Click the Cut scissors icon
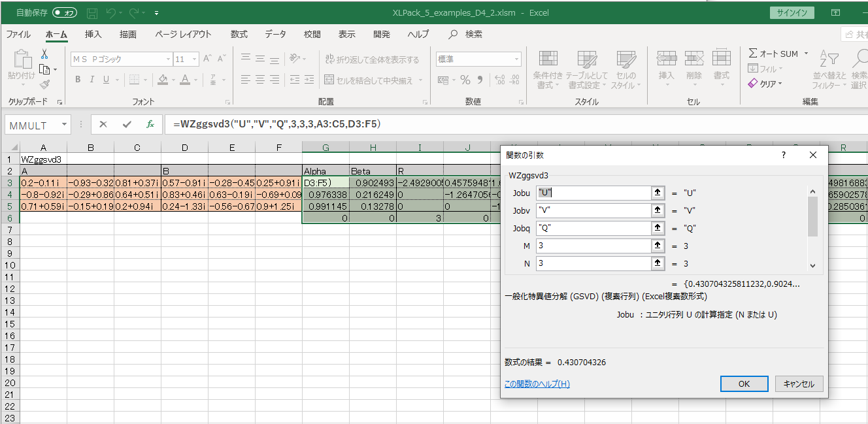Screen dimensions: 868x424 [x=44, y=54]
